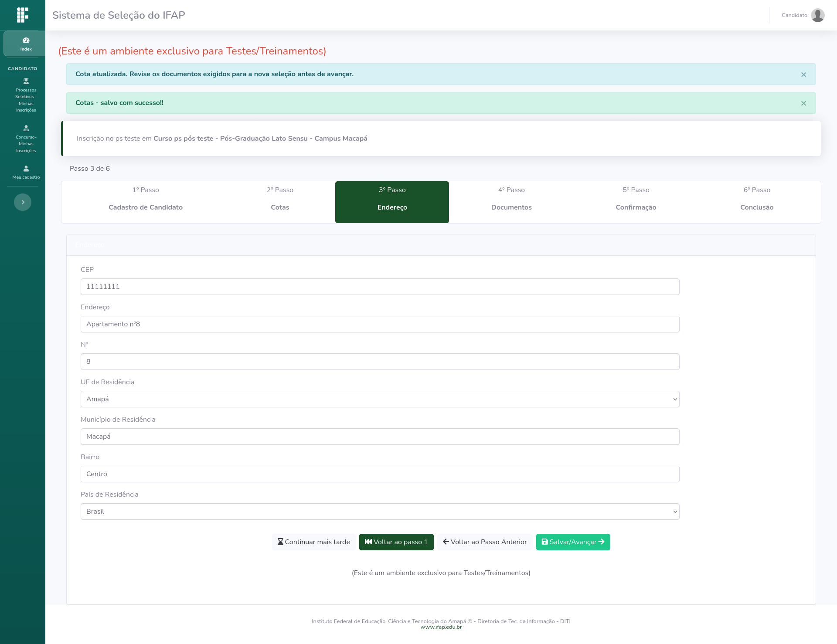Screen dimensions: 837x644
Task: Click Voltar ao passo 1 button
Action: (x=396, y=542)
